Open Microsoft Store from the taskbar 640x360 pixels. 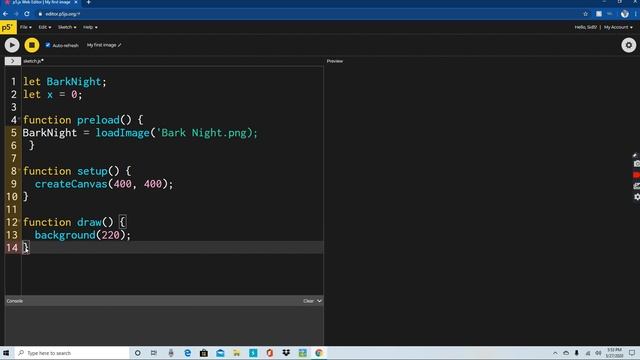204,353
